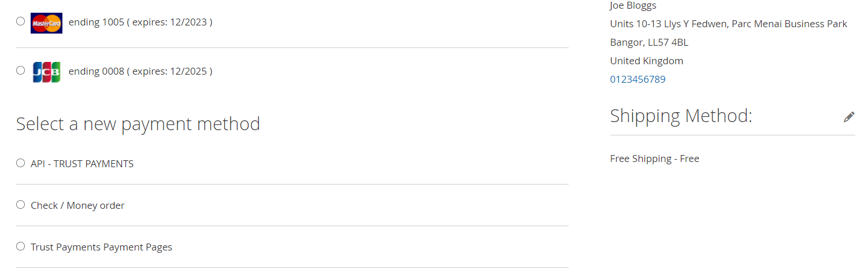Image resolution: width=868 pixels, height=269 pixels.
Task: Call phone number link 0123456789
Action: click(637, 79)
